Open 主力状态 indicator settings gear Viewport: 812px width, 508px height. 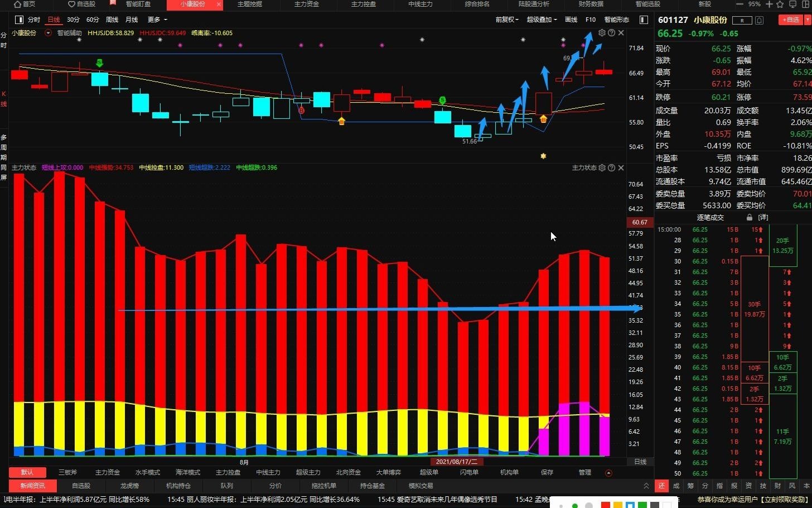602,167
